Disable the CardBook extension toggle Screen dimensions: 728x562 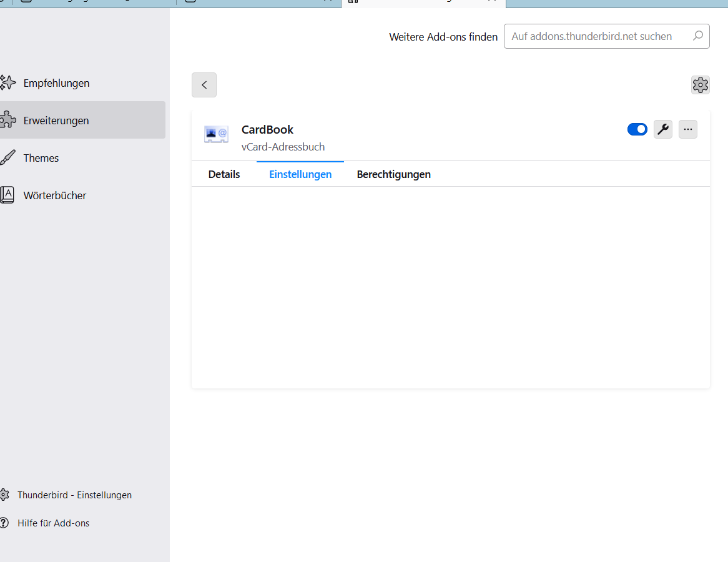pyautogui.click(x=637, y=130)
